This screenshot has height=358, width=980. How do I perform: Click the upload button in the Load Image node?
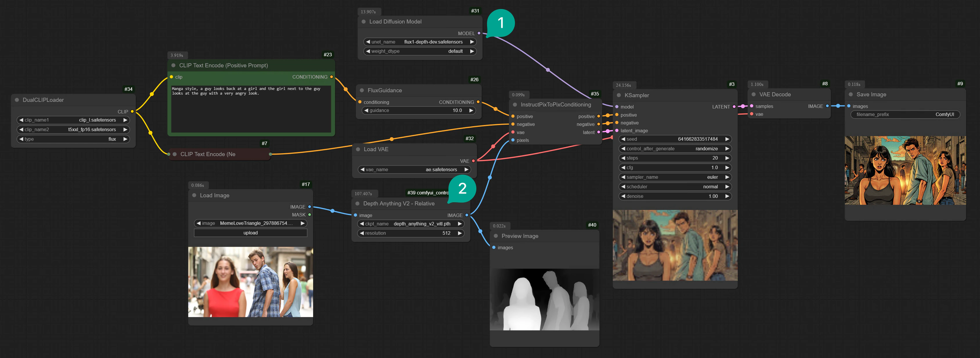pyautogui.click(x=251, y=233)
